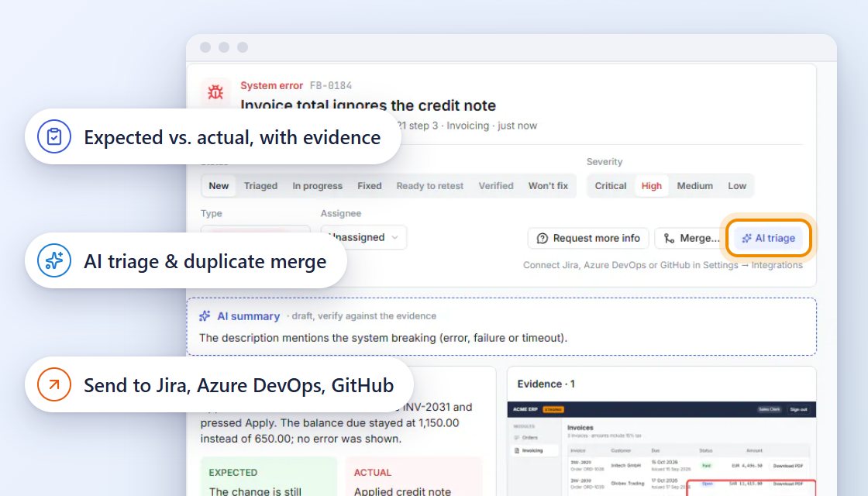Click the Connect Jira, Azure DevOps or GitHub hint
This screenshot has height=496, width=868.
pyautogui.click(x=663, y=265)
